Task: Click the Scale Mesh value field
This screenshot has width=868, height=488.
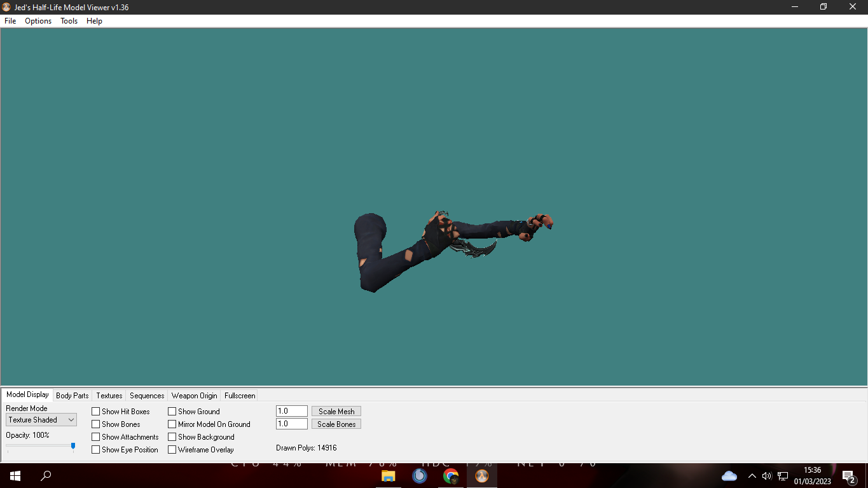Action: click(292, 411)
